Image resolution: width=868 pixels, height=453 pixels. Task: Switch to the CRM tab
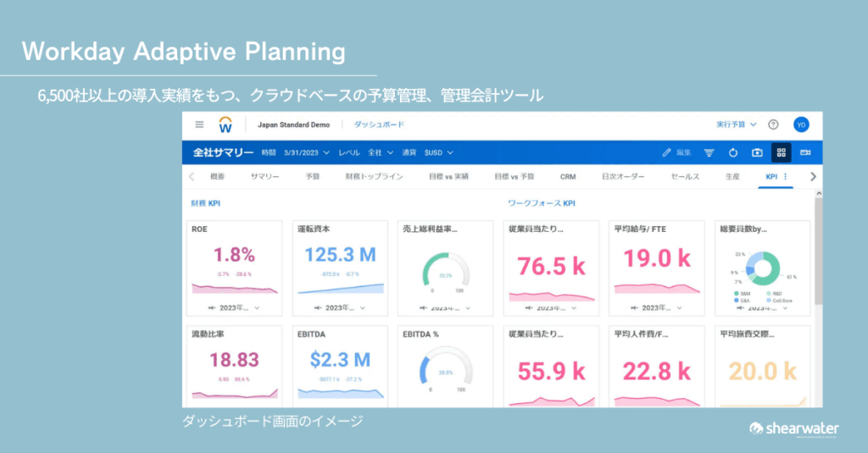pyautogui.click(x=568, y=176)
